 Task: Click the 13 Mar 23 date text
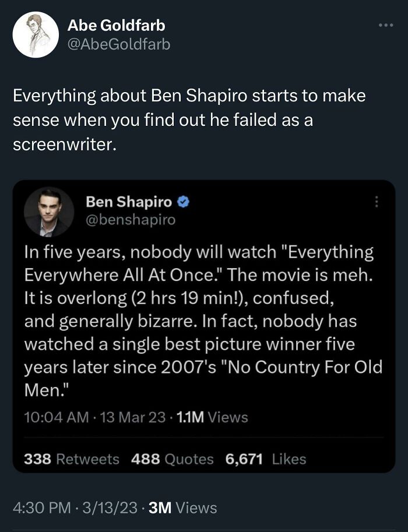pos(131,417)
